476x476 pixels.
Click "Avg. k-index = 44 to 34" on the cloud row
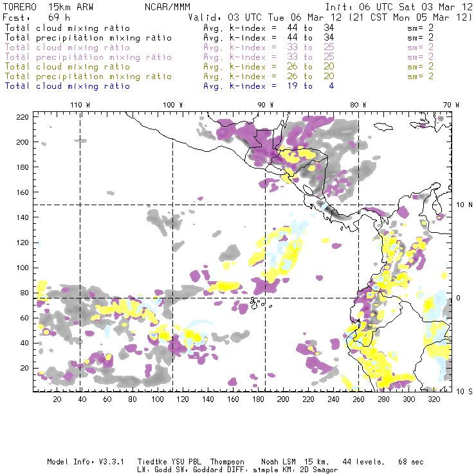pyautogui.click(x=269, y=28)
